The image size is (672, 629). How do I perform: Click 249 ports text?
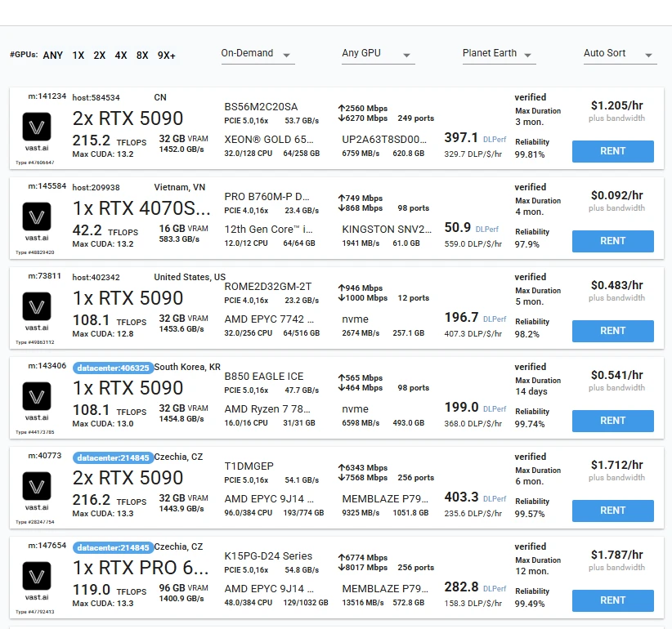pyautogui.click(x=416, y=118)
